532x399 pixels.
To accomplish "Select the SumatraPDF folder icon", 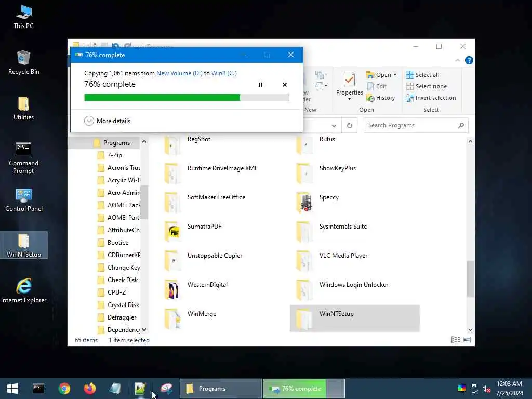I will pos(172,231).
